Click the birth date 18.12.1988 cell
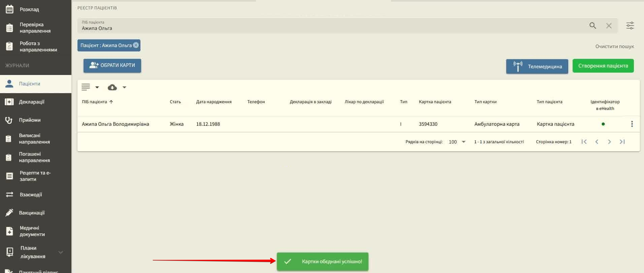 pos(208,124)
